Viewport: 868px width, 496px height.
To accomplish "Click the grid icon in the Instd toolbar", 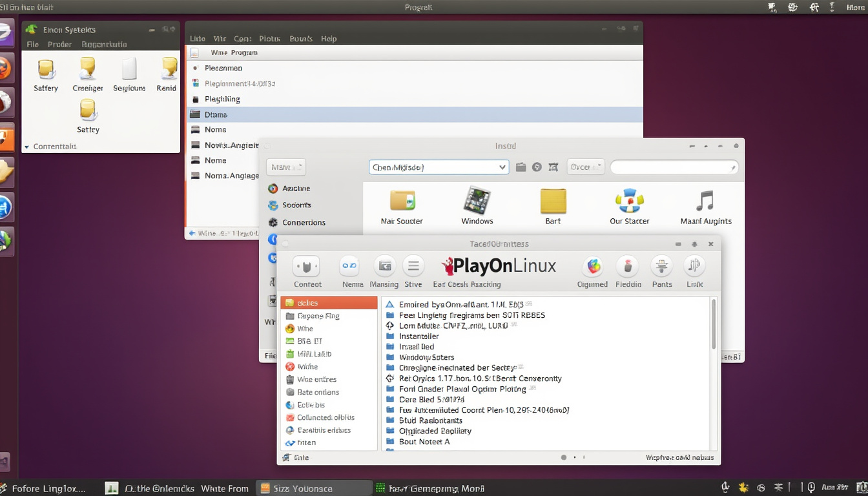I will click(553, 167).
